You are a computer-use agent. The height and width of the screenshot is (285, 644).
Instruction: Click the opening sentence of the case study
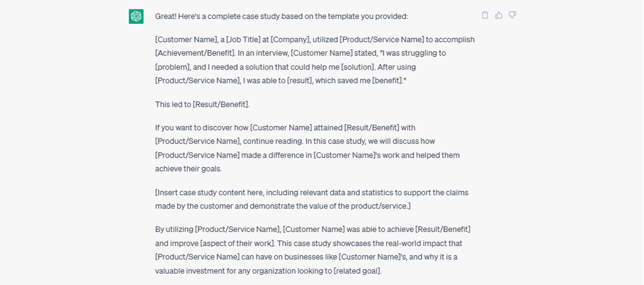314,39
